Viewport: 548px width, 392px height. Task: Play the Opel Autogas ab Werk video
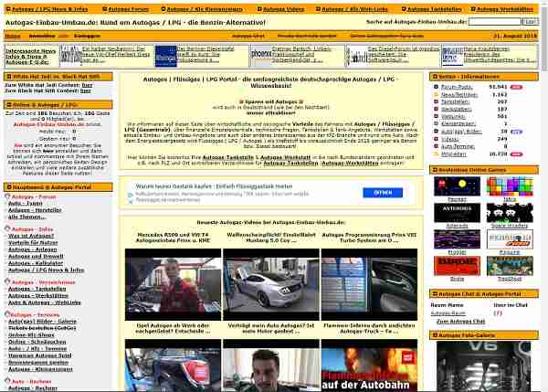173,366
